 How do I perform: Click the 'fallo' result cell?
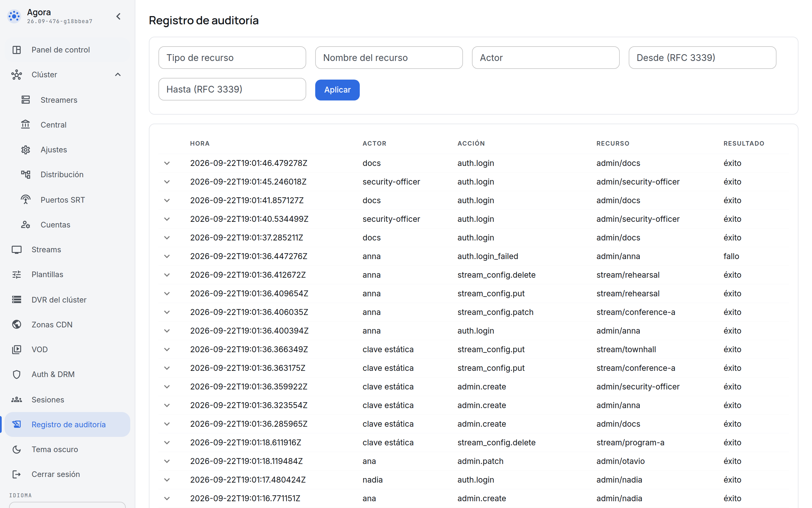(x=731, y=256)
